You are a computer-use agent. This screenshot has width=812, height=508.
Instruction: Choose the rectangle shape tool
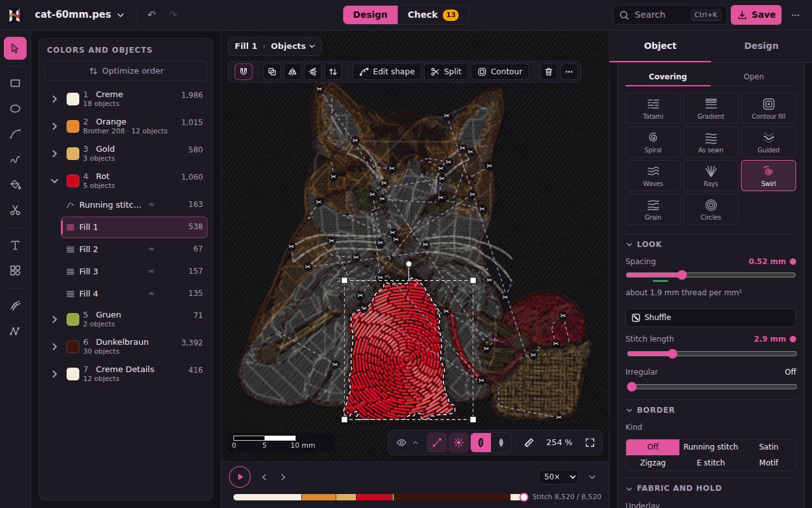[15, 83]
